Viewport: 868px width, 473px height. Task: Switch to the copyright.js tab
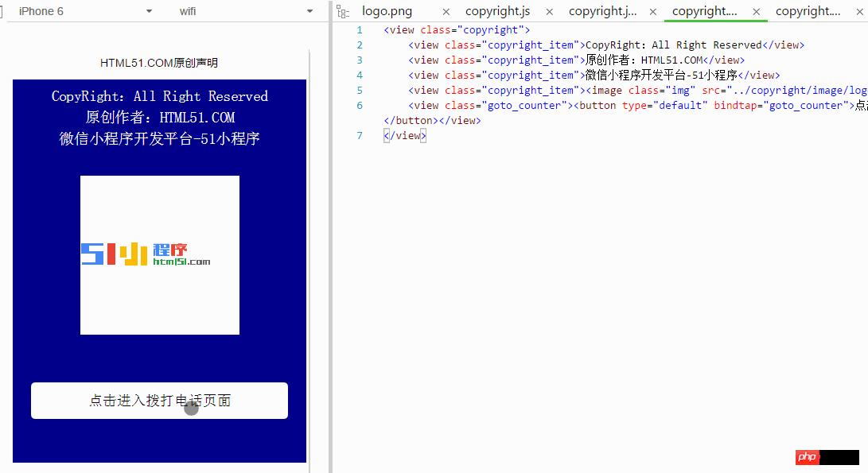(x=497, y=11)
